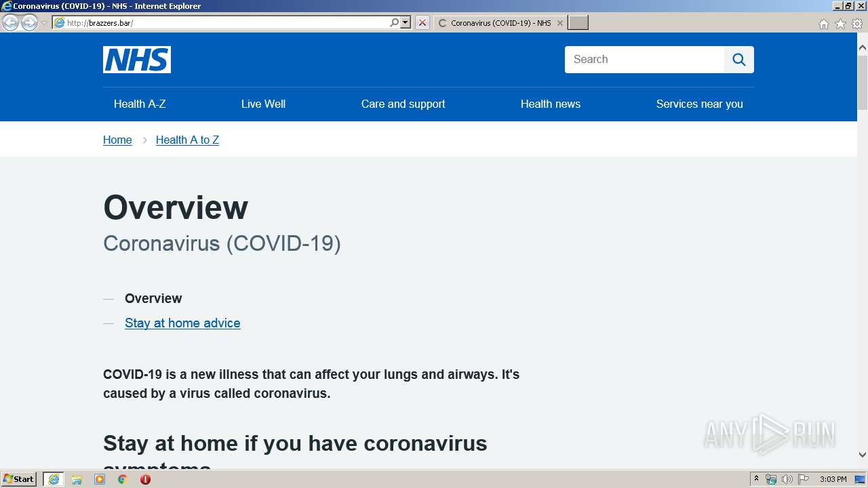
Task: Click the magnifier search button on NHS site
Action: click(739, 60)
